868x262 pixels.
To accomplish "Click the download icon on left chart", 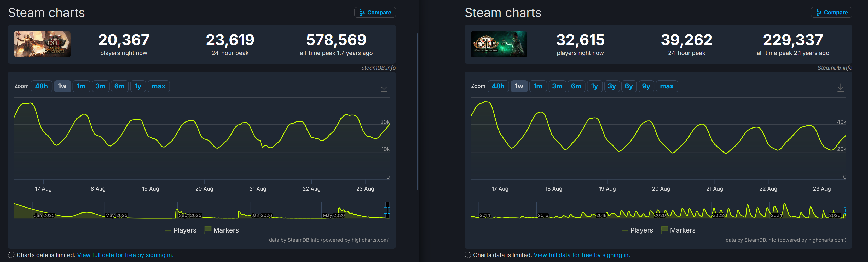I will pos(384,87).
